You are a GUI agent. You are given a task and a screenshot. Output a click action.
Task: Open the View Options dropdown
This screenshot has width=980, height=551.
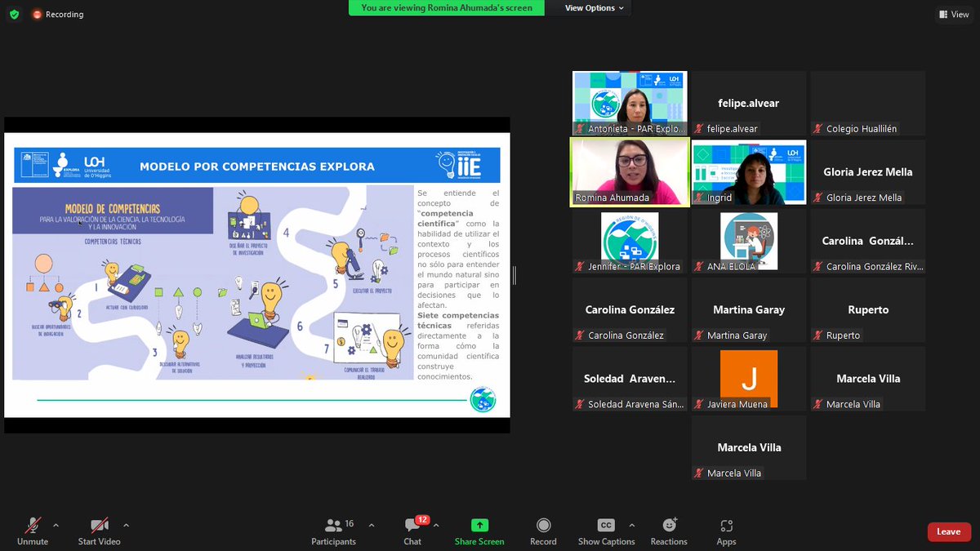click(595, 8)
